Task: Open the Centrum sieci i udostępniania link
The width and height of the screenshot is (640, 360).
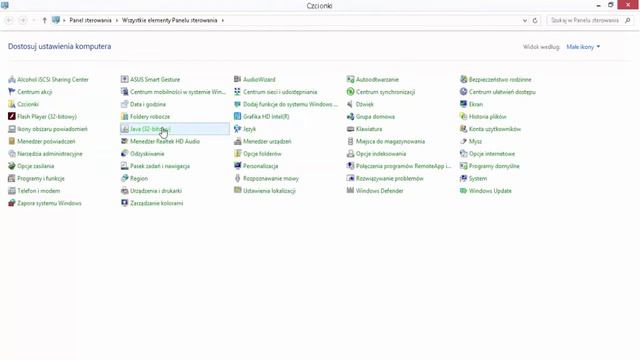Action: [x=280, y=92]
